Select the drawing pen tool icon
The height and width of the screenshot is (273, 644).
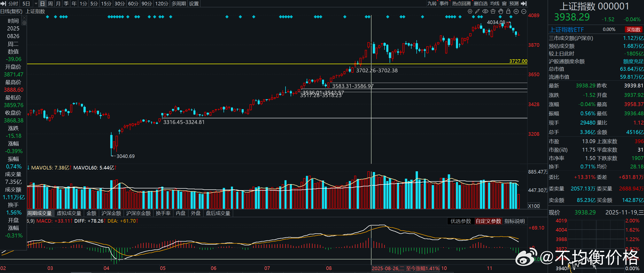(x=477, y=11)
